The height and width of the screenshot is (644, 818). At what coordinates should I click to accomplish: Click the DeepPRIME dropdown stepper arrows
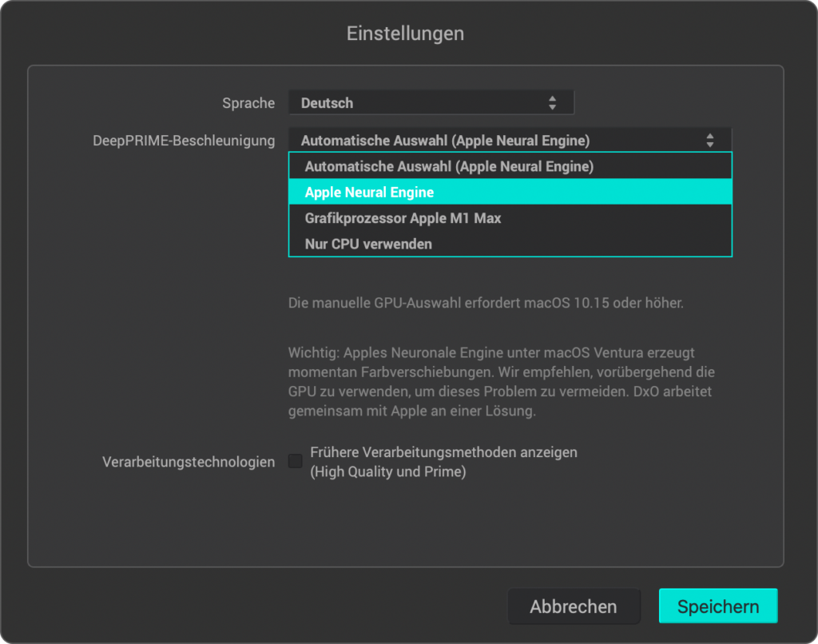[710, 141]
